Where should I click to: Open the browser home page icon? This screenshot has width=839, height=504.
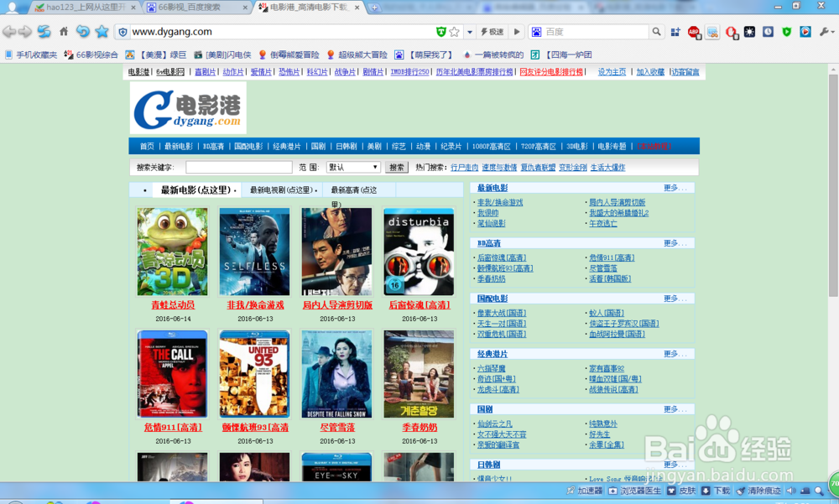[x=64, y=32]
